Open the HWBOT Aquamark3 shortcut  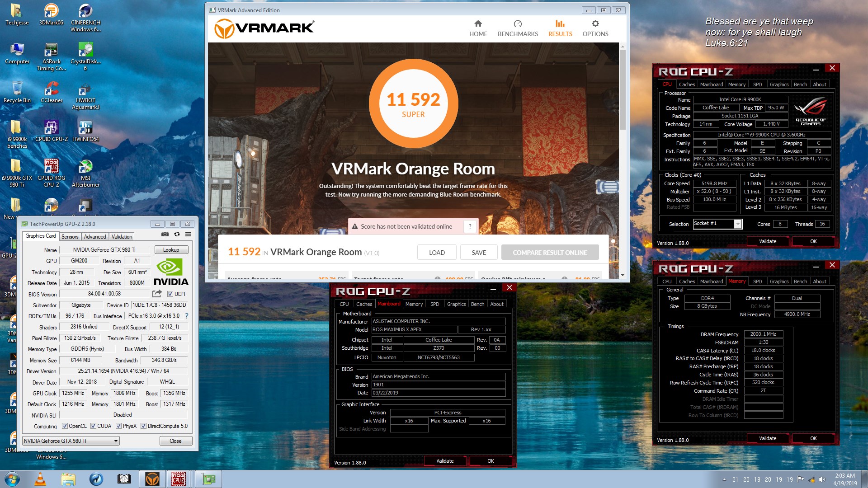(x=85, y=96)
